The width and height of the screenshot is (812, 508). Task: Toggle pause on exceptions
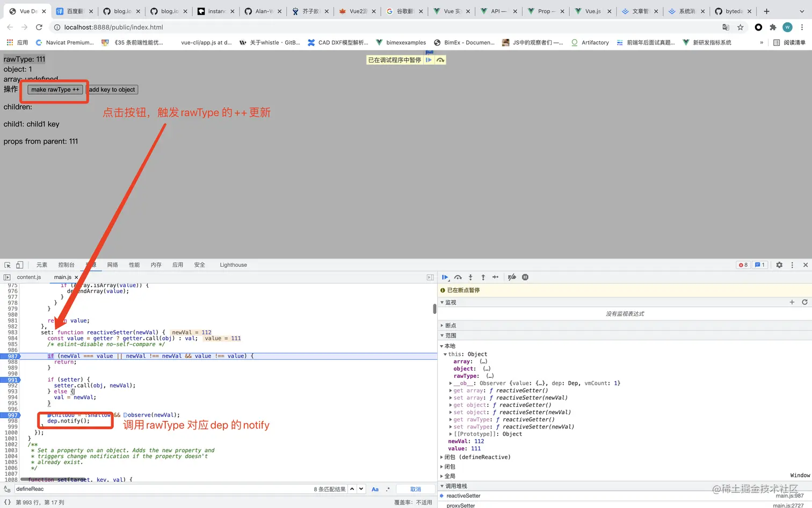click(525, 277)
